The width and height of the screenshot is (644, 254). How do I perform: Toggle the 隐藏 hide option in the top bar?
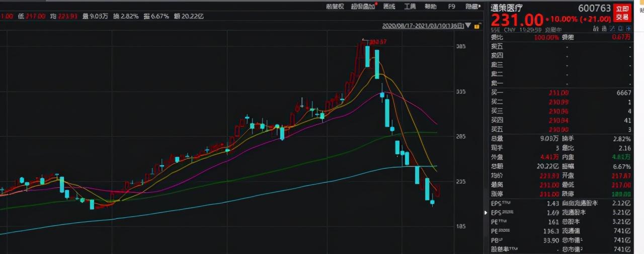pos(472,7)
